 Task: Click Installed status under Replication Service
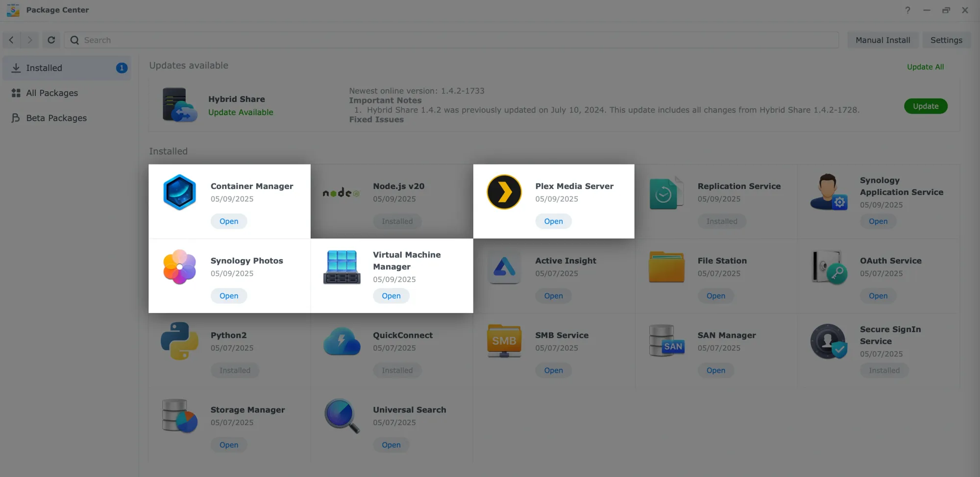point(722,221)
